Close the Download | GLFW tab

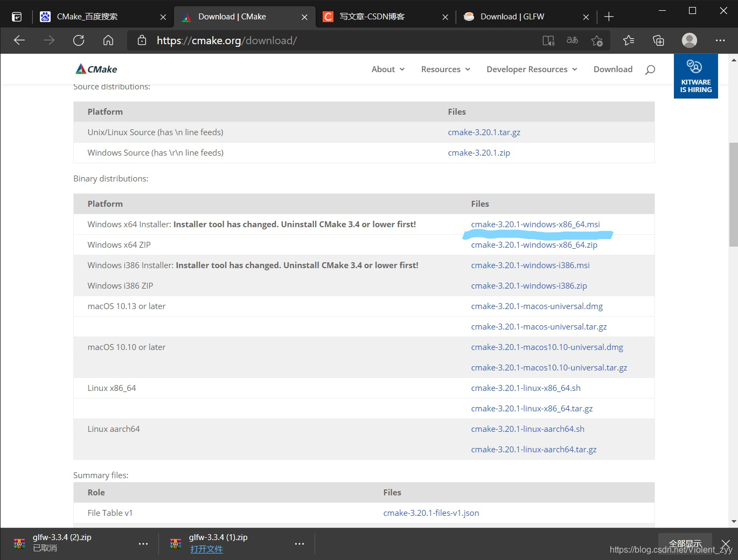pos(586,17)
